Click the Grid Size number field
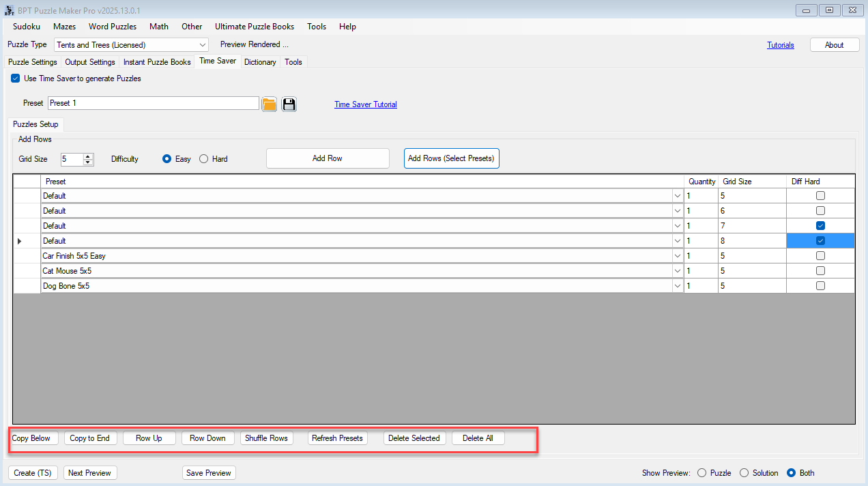This screenshot has width=868, height=486. coord(72,159)
